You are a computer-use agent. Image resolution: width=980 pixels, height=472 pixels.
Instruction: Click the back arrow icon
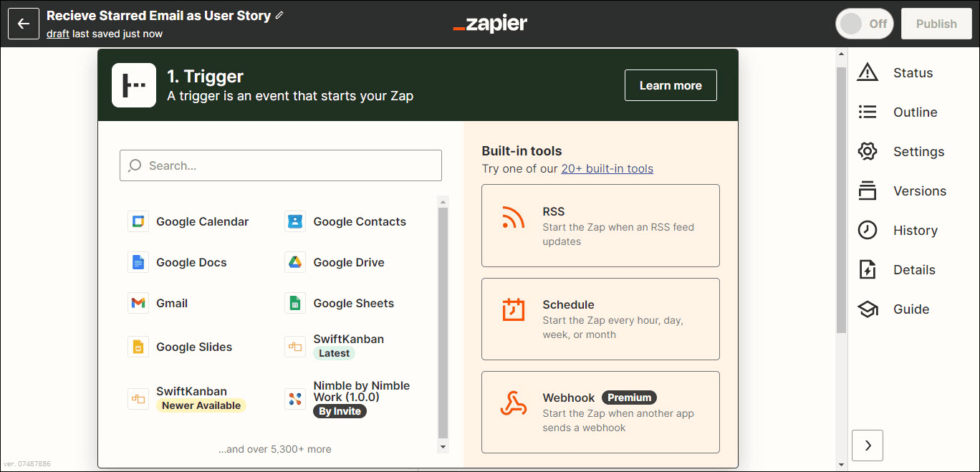click(24, 24)
